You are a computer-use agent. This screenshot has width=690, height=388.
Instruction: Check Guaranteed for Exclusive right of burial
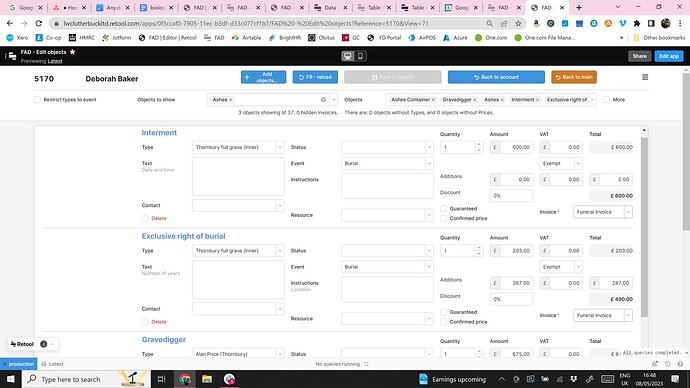(444, 312)
